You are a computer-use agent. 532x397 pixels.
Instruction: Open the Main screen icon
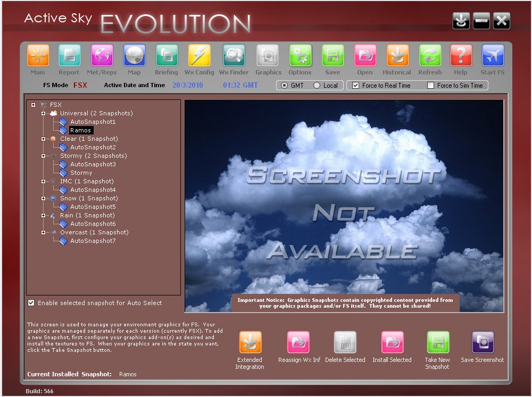[x=38, y=55]
